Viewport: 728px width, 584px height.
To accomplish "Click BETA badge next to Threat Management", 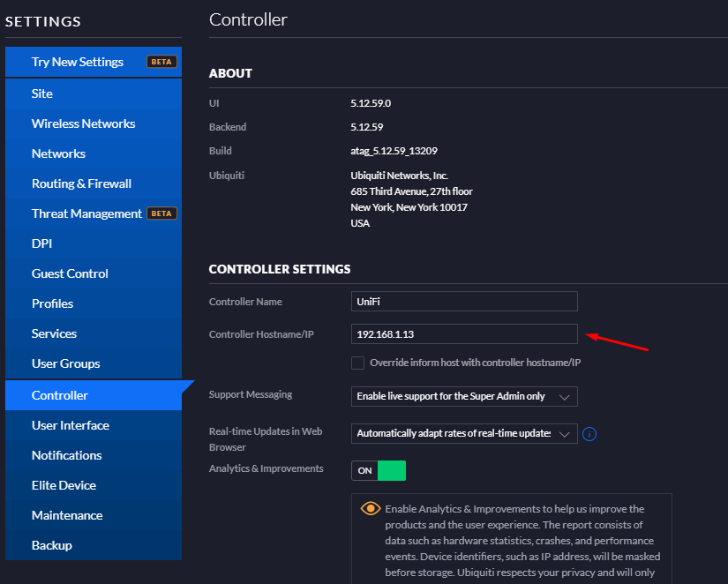I will [x=161, y=213].
